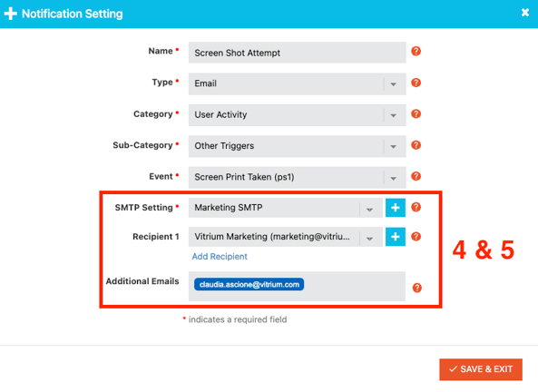This screenshot has width=538, height=392.
Task: Click help icon beside Recipient 1
Action: 416,237
